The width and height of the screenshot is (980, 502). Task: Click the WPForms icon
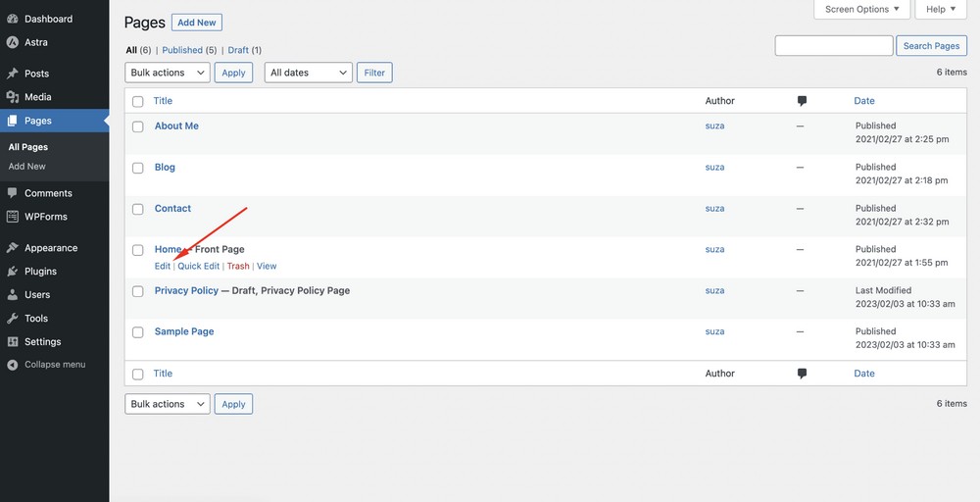click(x=13, y=217)
